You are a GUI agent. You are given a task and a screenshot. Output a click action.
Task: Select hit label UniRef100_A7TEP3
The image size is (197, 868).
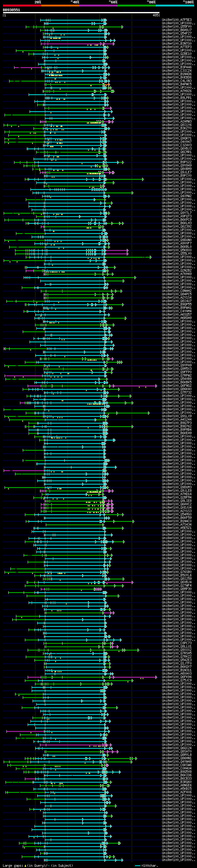(x=177, y=47)
